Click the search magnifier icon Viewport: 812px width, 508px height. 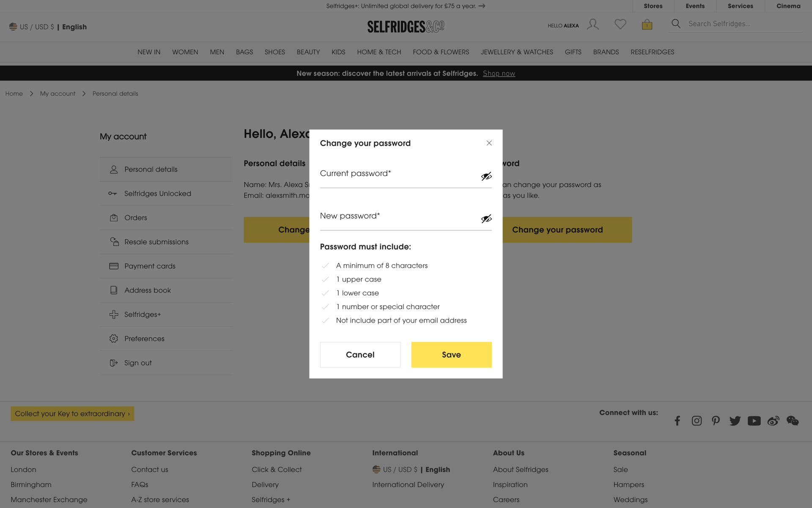(676, 24)
